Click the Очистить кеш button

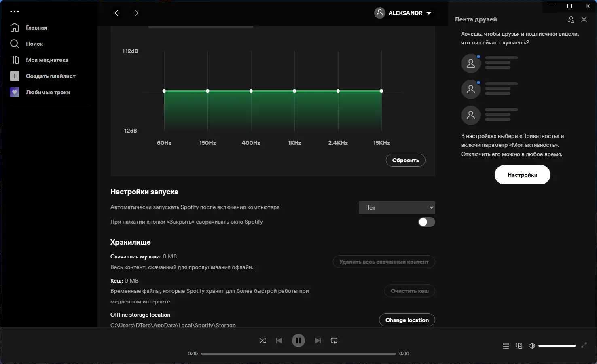pos(410,291)
